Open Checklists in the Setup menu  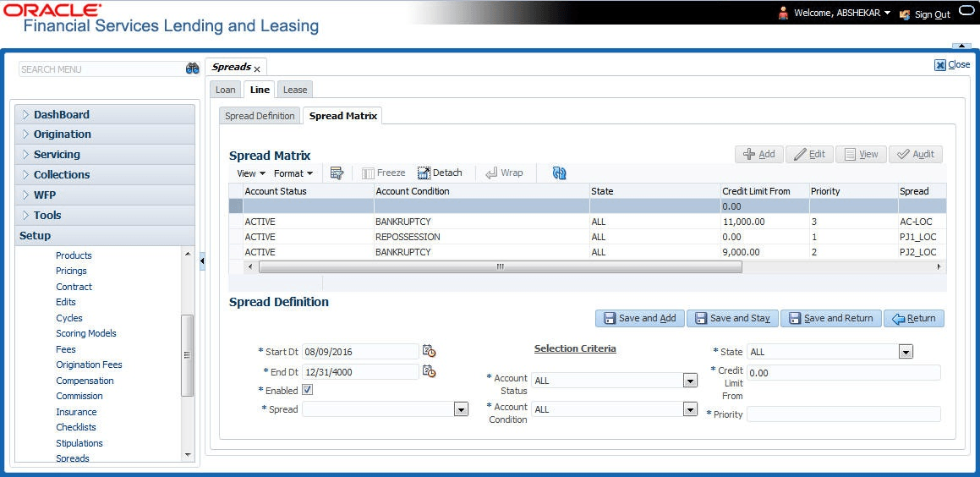click(x=75, y=427)
